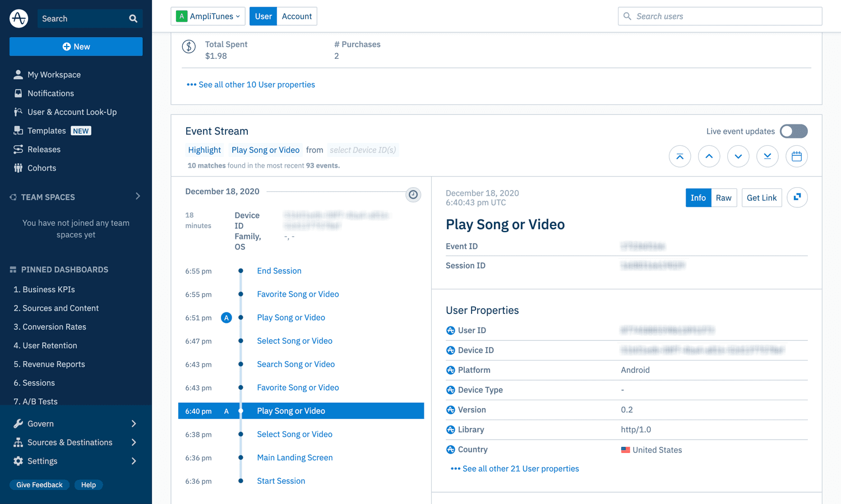
Task: Switch to the Account tab
Action: point(297,16)
